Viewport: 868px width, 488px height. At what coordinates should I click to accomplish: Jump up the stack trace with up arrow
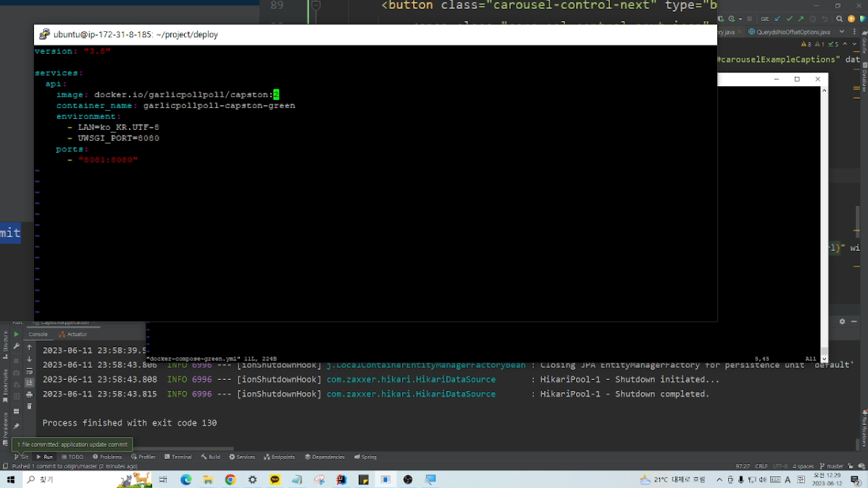click(x=29, y=348)
